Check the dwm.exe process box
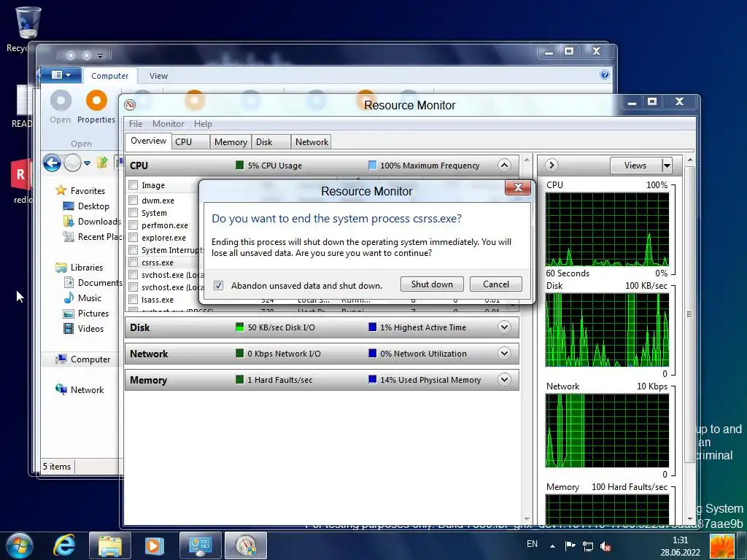 pyautogui.click(x=133, y=201)
